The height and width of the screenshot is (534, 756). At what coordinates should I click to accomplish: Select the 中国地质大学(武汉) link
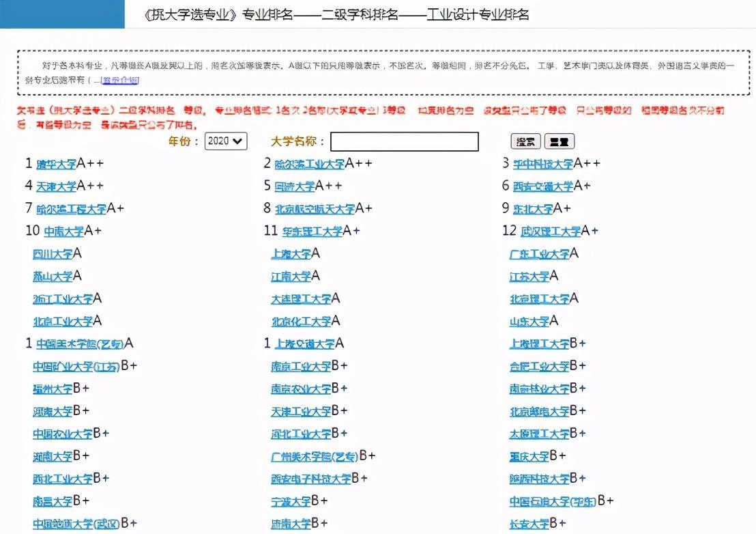point(76,524)
